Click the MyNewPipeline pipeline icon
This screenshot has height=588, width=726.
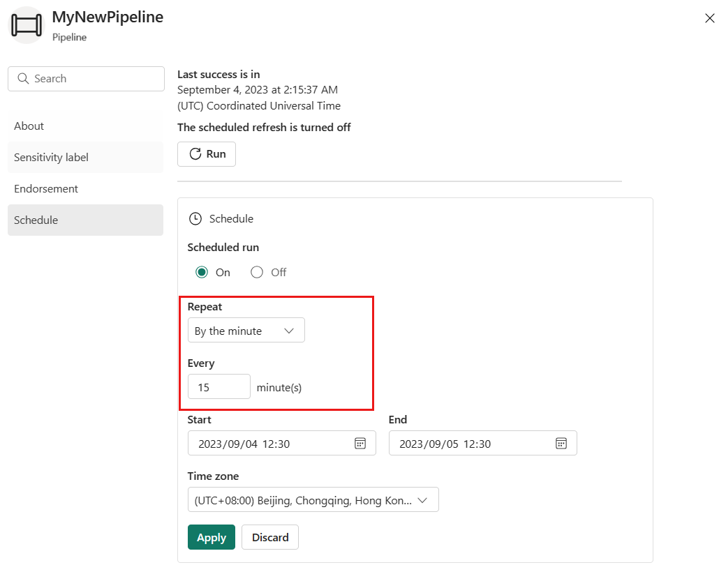(27, 25)
